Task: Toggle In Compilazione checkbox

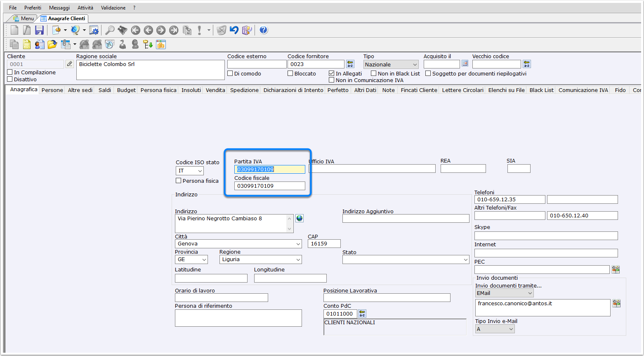Action: coord(10,72)
